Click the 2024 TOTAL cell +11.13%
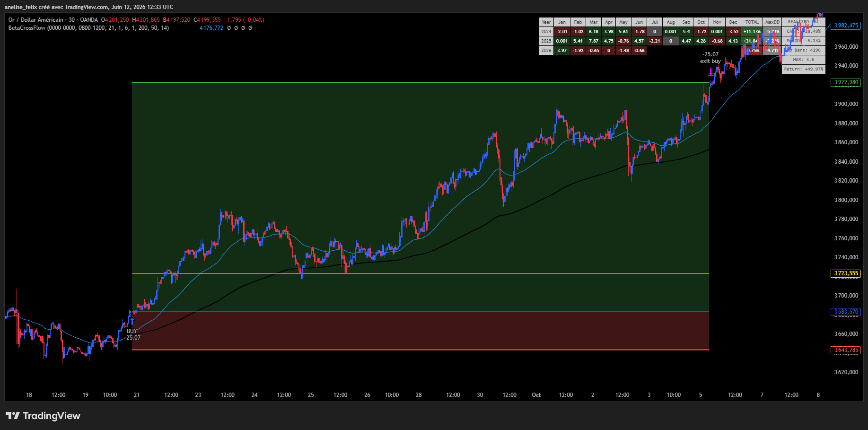The height and width of the screenshot is (430, 868). coord(752,32)
